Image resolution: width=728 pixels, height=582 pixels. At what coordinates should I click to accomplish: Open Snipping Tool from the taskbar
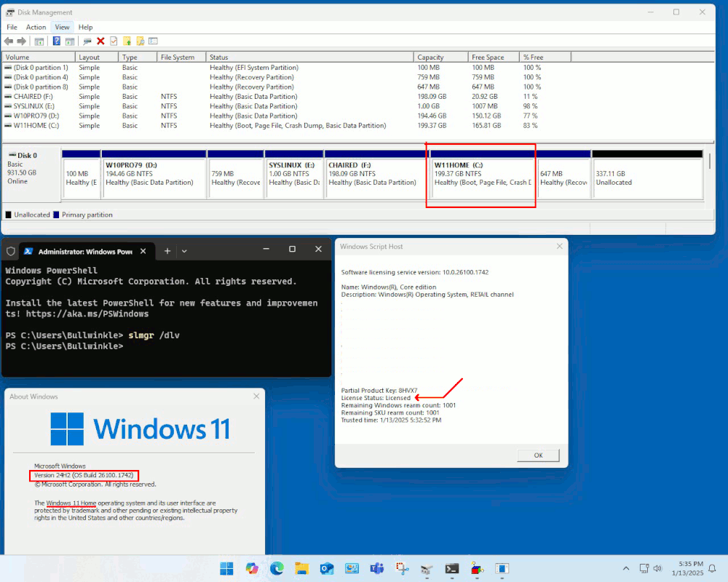(x=402, y=568)
